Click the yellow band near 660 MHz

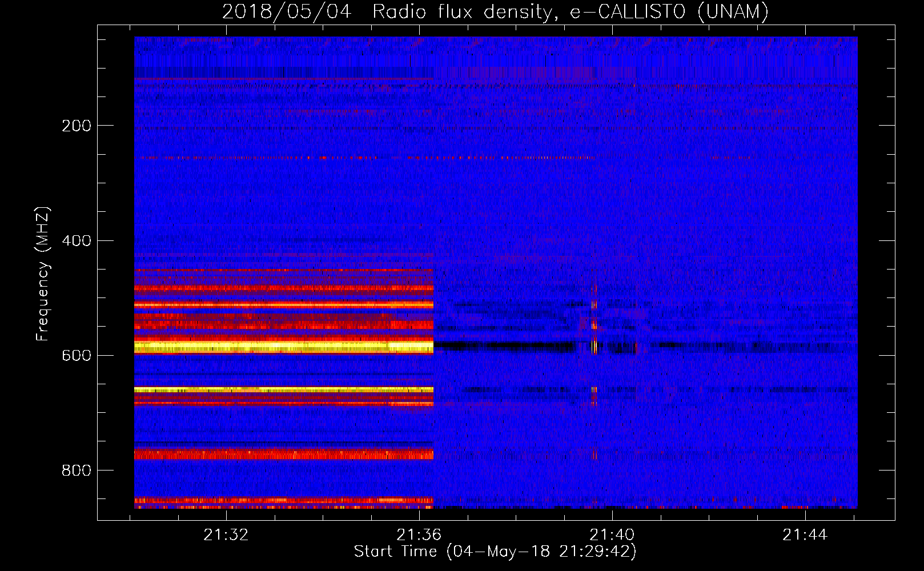click(284, 389)
